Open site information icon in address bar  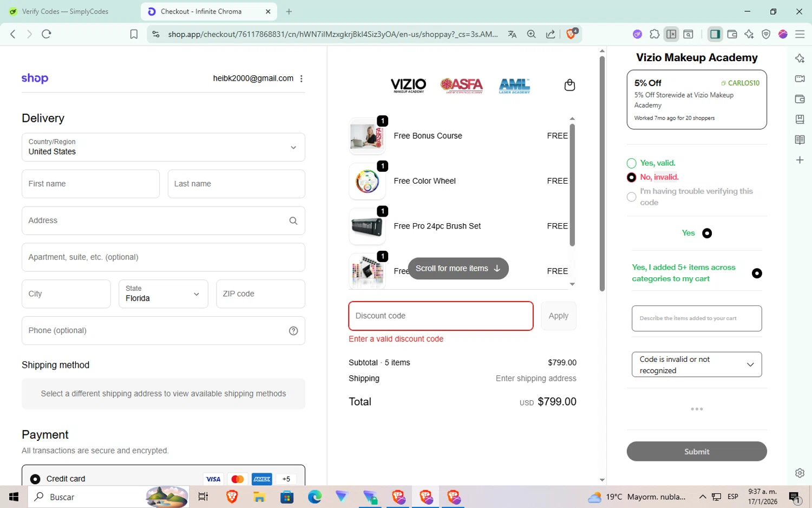pyautogui.click(x=156, y=34)
